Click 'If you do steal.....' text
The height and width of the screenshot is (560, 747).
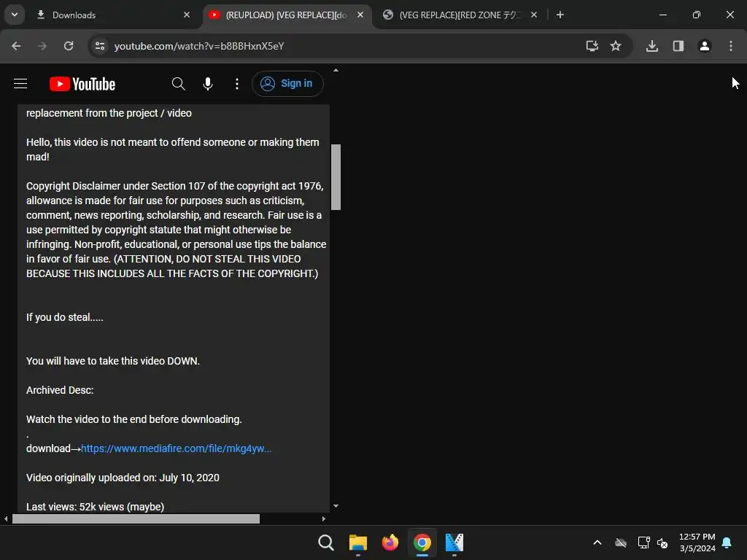(65, 317)
